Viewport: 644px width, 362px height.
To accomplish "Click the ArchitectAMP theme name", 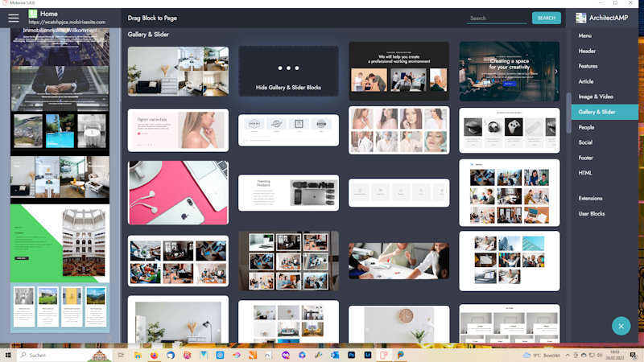I will click(609, 18).
